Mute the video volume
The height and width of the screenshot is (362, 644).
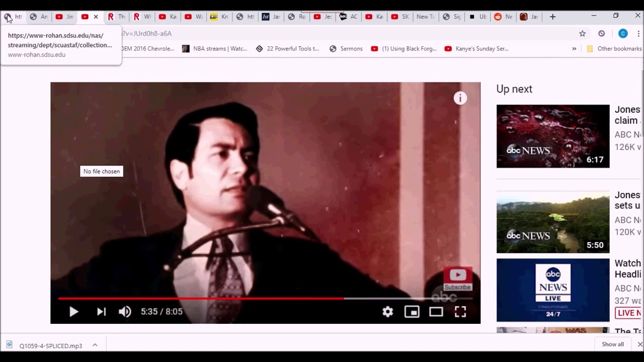[125, 312]
